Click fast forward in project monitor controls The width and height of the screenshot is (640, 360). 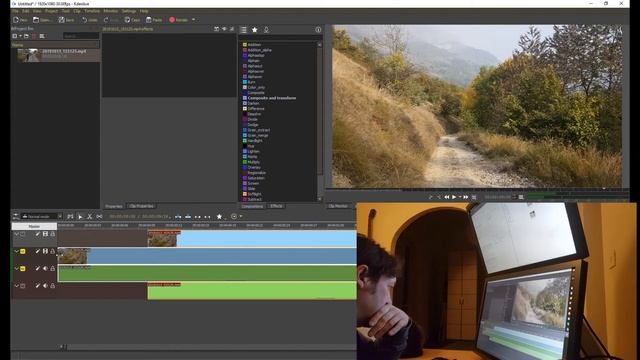click(x=465, y=197)
